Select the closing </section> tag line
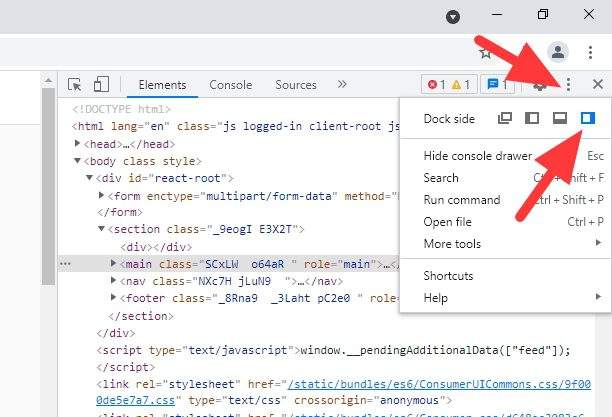 pos(141,315)
